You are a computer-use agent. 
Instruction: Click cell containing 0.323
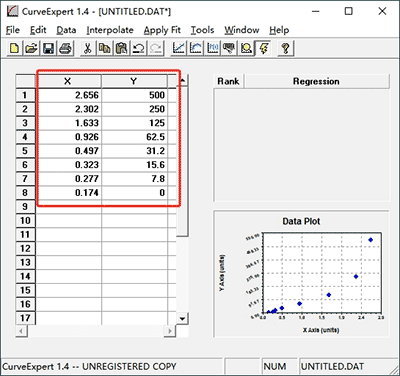68,165
